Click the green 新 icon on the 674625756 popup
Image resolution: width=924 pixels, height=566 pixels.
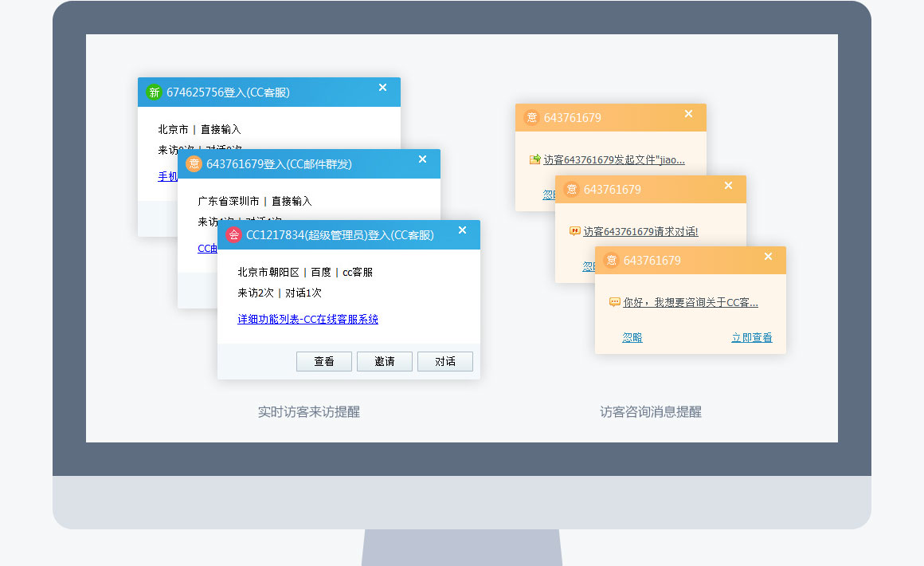point(154,92)
